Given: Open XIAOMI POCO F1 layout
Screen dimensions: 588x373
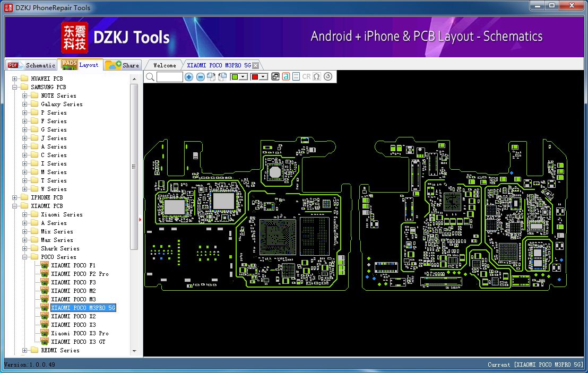Looking at the screenshot, I should pos(73,265).
